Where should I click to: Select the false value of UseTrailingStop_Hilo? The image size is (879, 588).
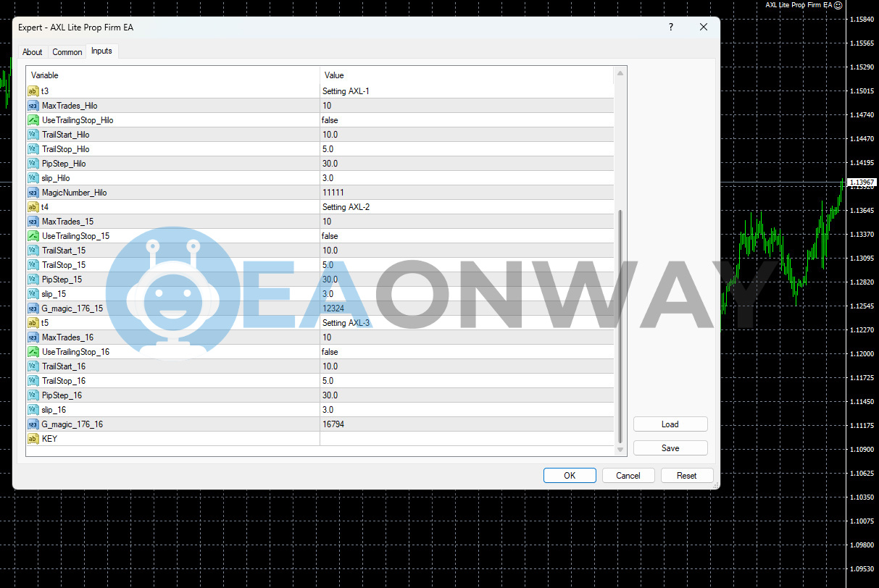[330, 120]
